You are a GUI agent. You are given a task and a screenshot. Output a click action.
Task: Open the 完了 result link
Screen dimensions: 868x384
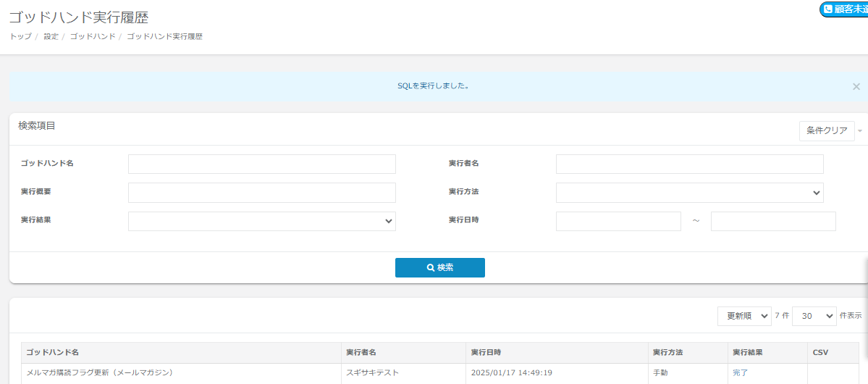[x=740, y=373]
